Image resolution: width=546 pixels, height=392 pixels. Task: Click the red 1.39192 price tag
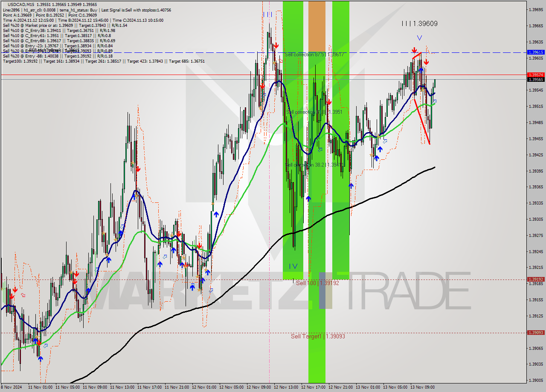click(x=536, y=280)
